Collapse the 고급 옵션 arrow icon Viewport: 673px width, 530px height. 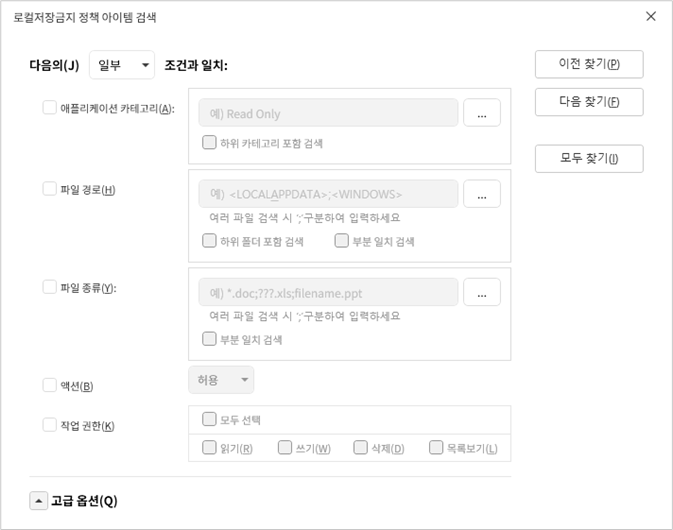tap(39, 500)
